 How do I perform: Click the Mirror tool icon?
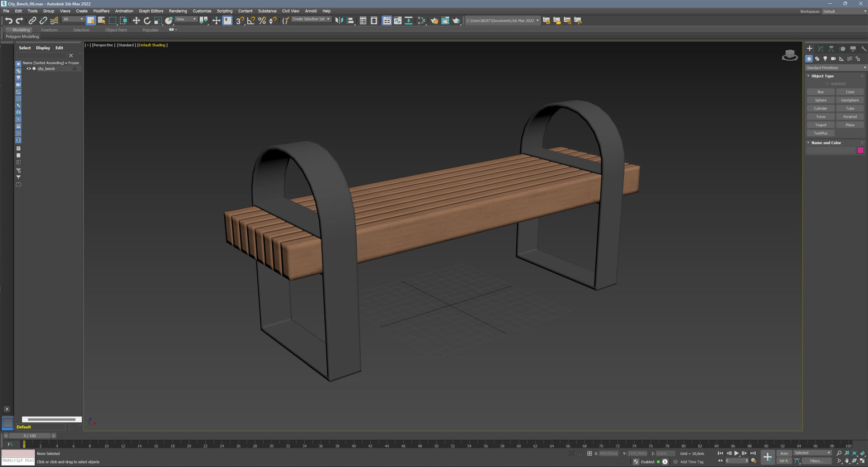coord(339,20)
